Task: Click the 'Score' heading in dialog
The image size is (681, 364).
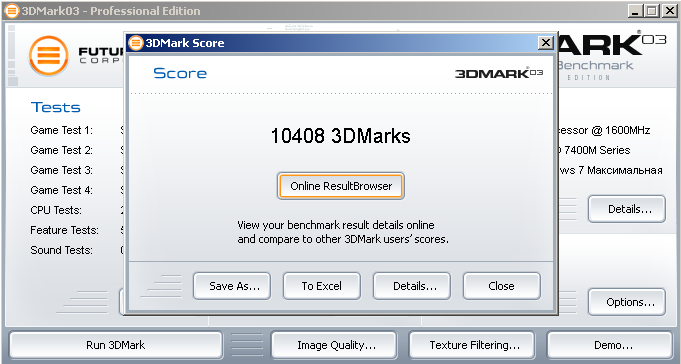Action: point(180,73)
